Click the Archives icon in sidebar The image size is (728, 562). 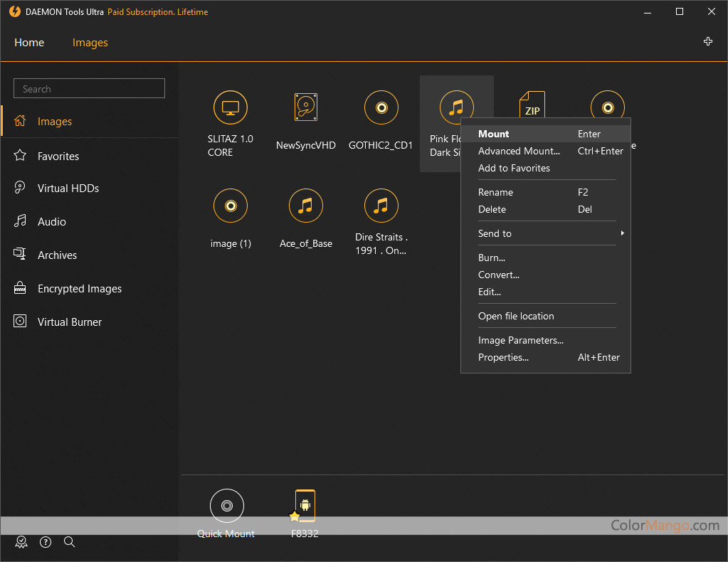pos(20,254)
